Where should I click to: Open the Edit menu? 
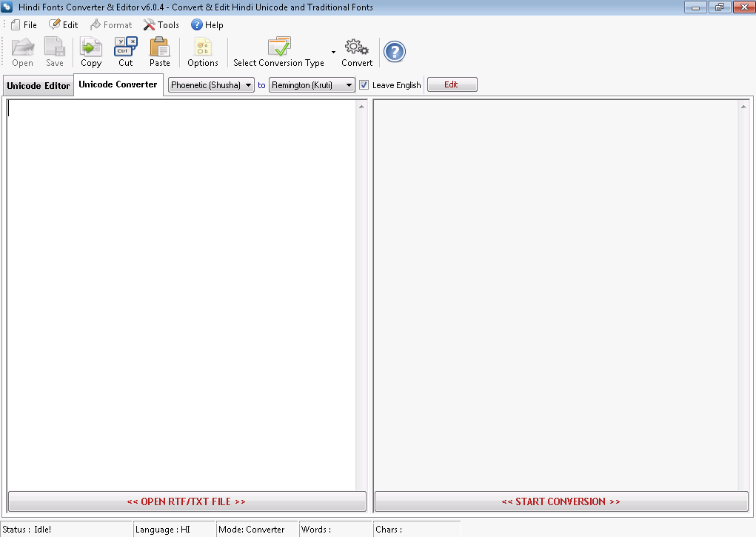63,25
